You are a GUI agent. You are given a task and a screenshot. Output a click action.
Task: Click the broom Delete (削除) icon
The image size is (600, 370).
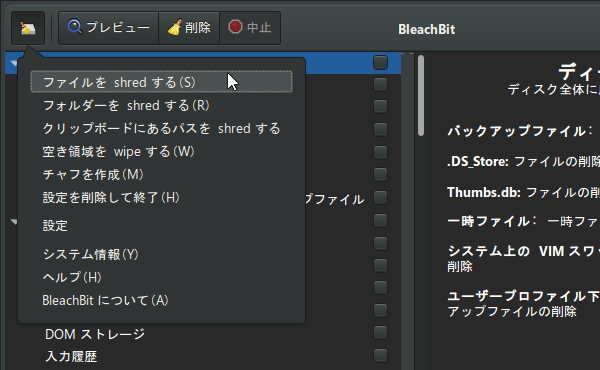[x=174, y=28]
